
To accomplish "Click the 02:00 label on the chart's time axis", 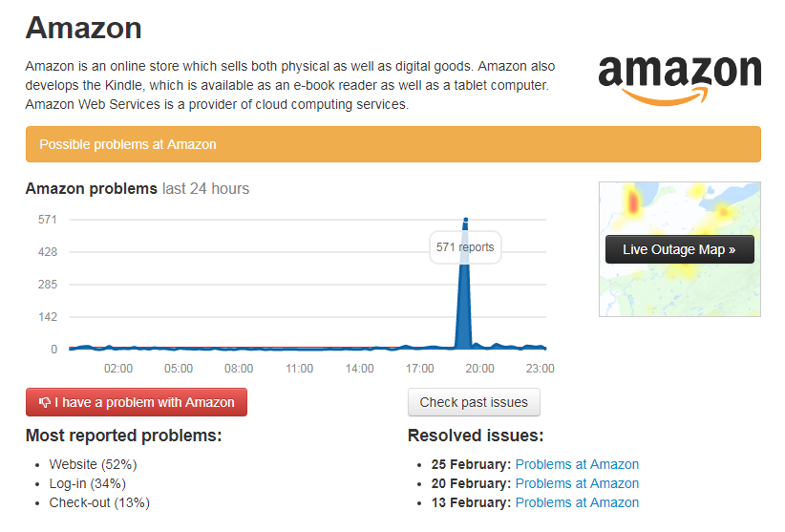I will (x=118, y=369).
